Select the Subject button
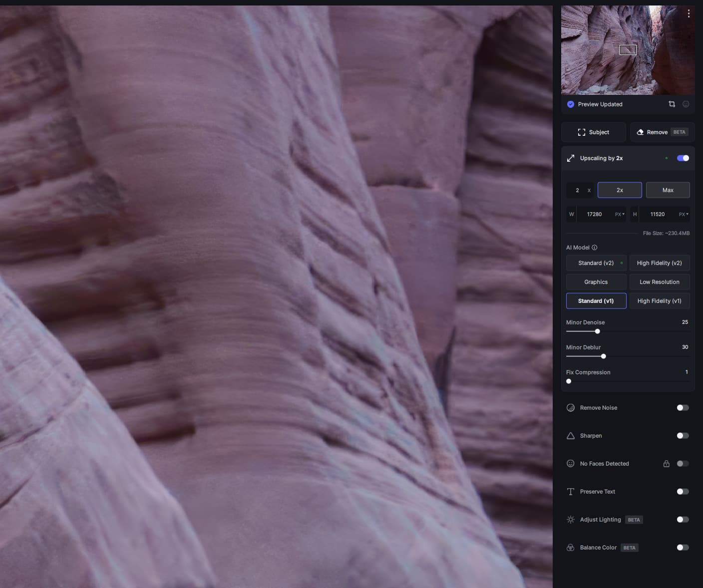The width and height of the screenshot is (703, 588). (x=594, y=132)
